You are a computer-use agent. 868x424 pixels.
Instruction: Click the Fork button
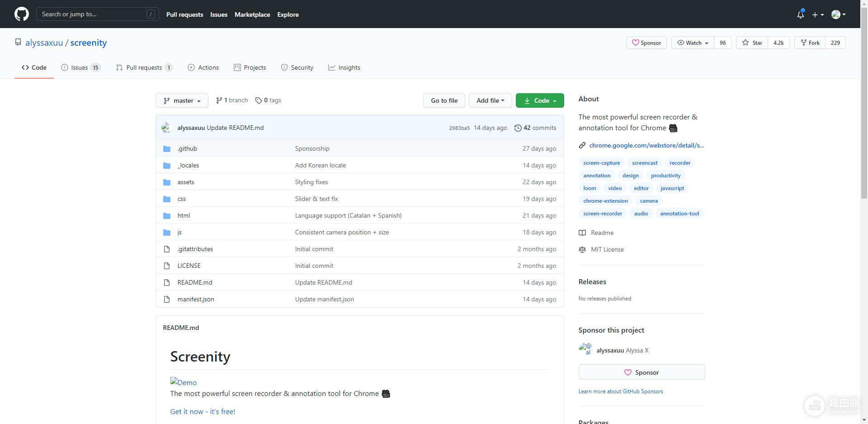pos(810,43)
